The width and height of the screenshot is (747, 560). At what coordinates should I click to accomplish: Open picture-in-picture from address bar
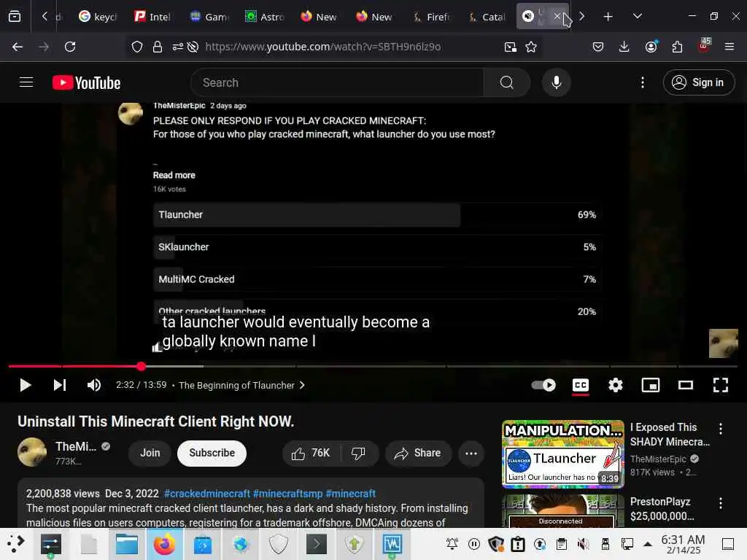coord(510,47)
